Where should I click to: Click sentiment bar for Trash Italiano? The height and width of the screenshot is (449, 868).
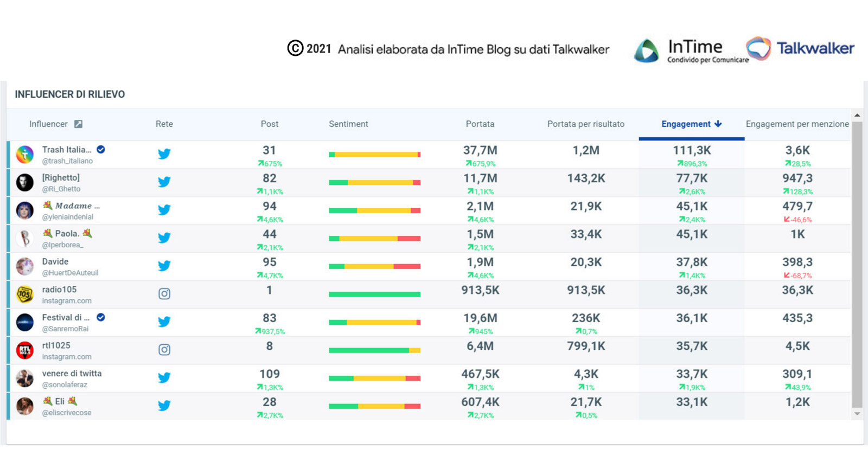click(374, 155)
